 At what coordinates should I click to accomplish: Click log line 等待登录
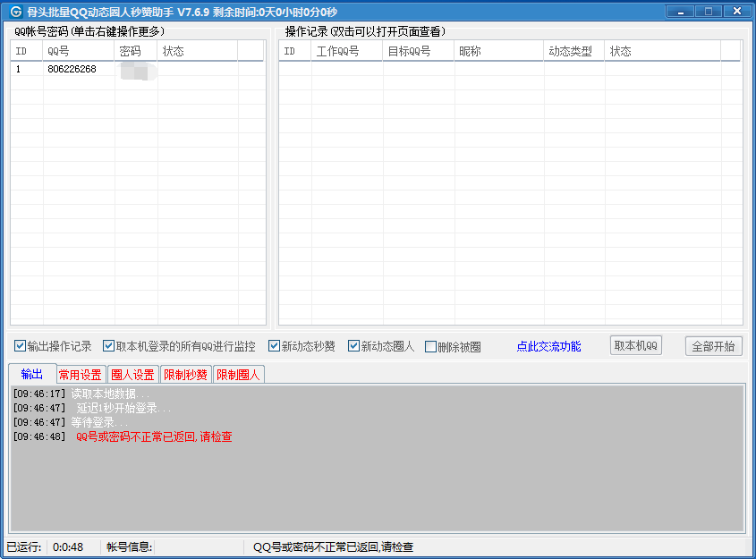pyautogui.click(x=99, y=423)
